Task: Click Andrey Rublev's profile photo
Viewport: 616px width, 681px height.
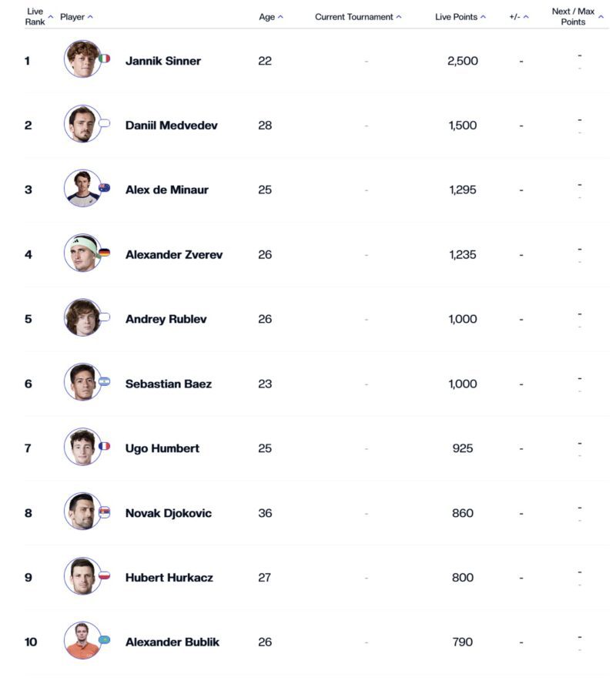Action: coord(82,317)
